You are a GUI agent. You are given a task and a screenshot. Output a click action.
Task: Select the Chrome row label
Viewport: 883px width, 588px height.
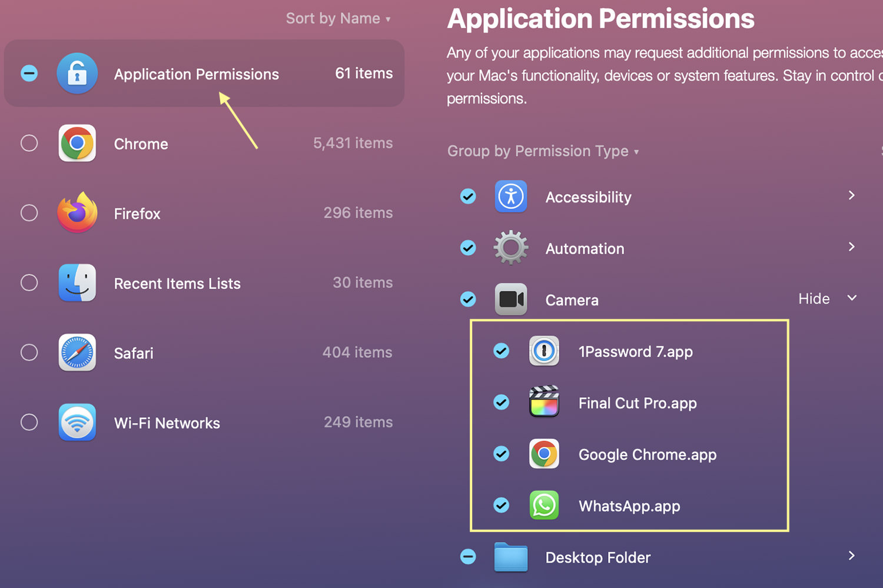point(141,144)
